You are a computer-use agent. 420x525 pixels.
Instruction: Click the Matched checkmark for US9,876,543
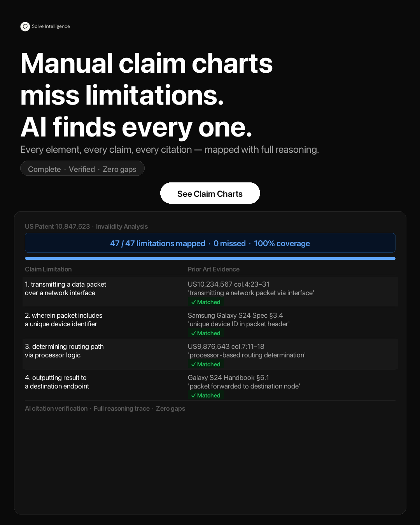[206, 364]
